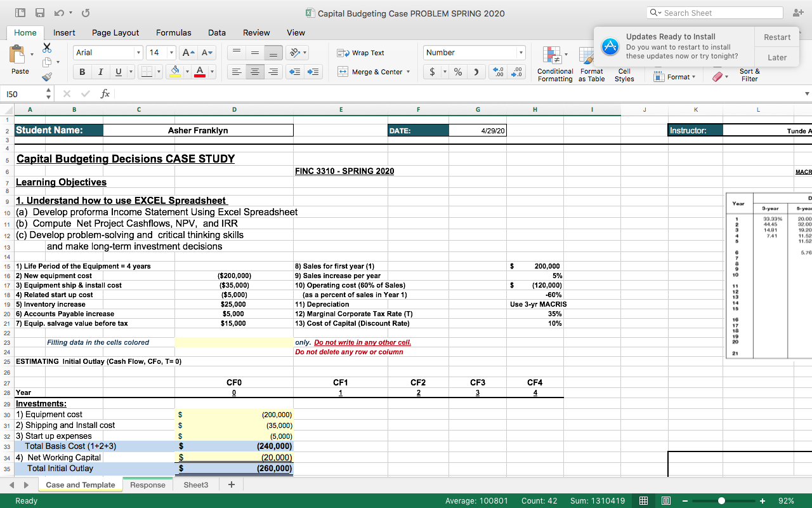
Task: Click the Cut scissors icon
Action: (46, 48)
